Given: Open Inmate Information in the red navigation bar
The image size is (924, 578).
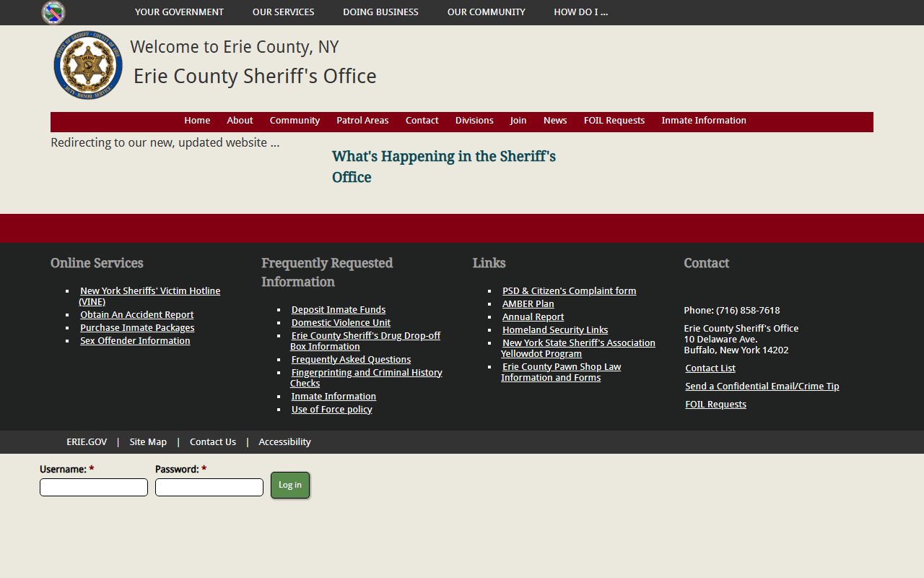Looking at the screenshot, I should tap(704, 121).
